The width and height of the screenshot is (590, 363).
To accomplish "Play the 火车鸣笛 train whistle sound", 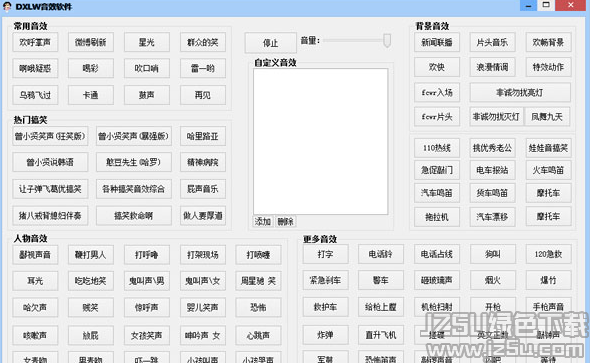I will [x=548, y=170].
